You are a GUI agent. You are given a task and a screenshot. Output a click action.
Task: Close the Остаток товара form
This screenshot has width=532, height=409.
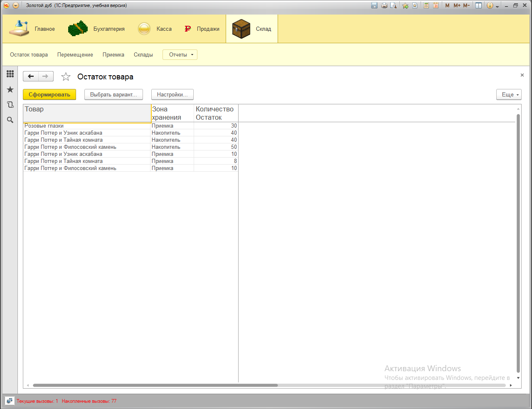point(522,75)
